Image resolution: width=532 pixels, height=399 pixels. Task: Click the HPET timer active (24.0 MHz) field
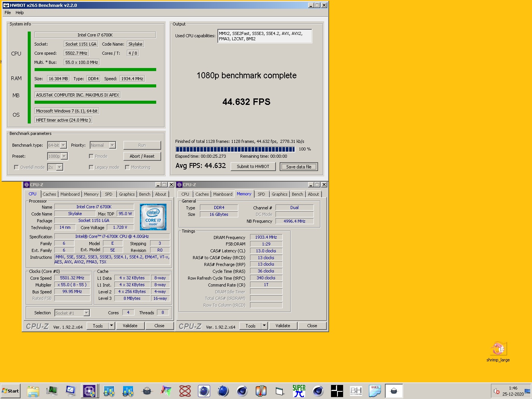coord(63,120)
